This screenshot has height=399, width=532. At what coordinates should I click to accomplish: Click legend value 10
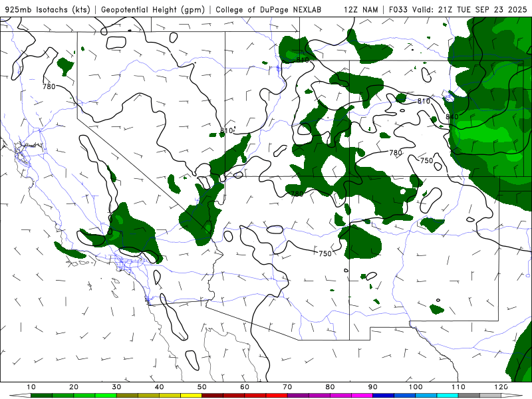(31, 387)
